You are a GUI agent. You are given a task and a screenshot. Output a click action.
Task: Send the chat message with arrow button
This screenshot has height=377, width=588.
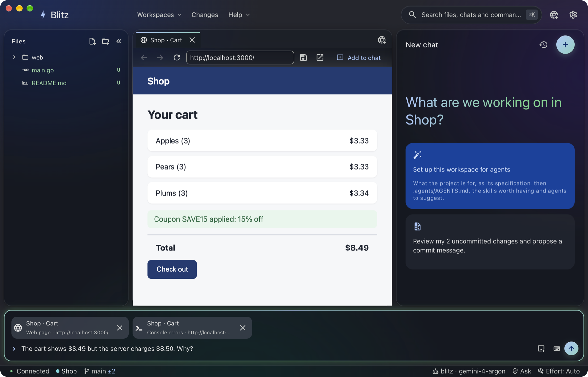(571, 349)
